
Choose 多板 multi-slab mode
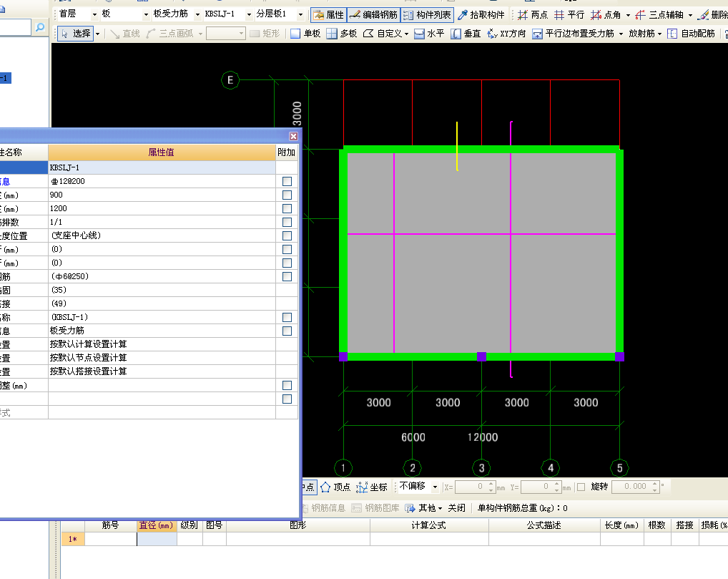pos(342,34)
